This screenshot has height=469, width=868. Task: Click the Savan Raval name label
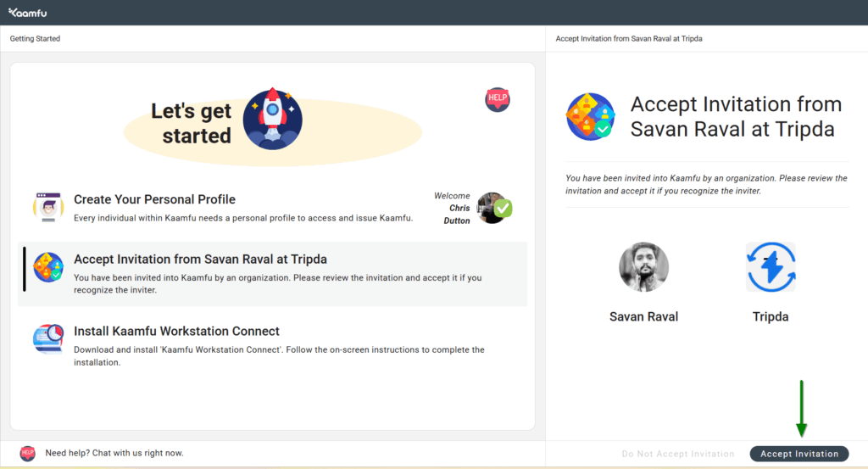(644, 316)
